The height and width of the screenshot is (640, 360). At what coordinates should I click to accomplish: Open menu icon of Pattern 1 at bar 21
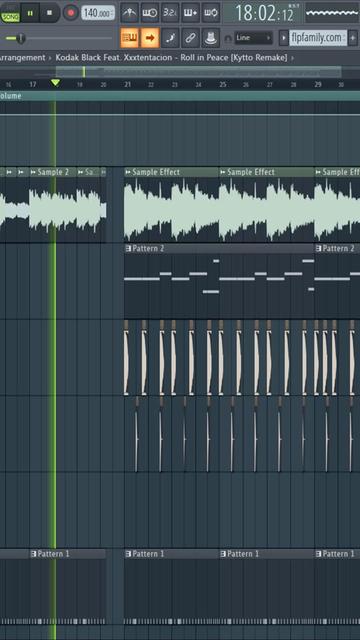coord(128,554)
